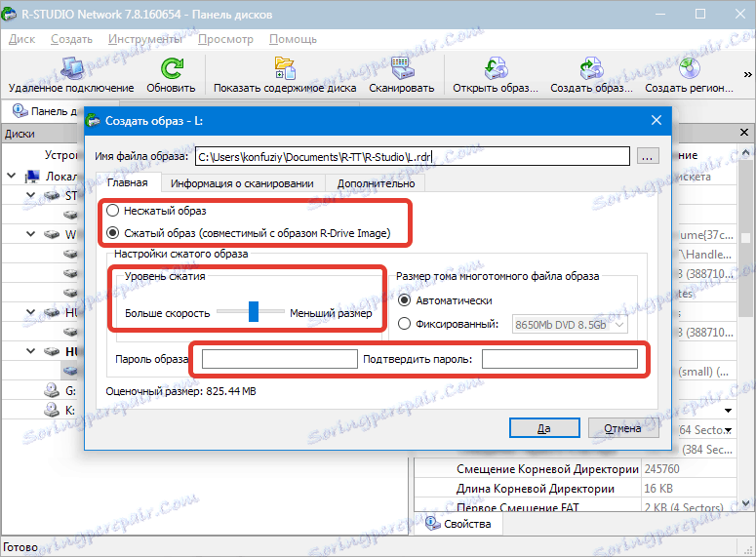Click the Scan disk toolbar icon
The width and height of the screenshot is (756, 557).
[402, 68]
